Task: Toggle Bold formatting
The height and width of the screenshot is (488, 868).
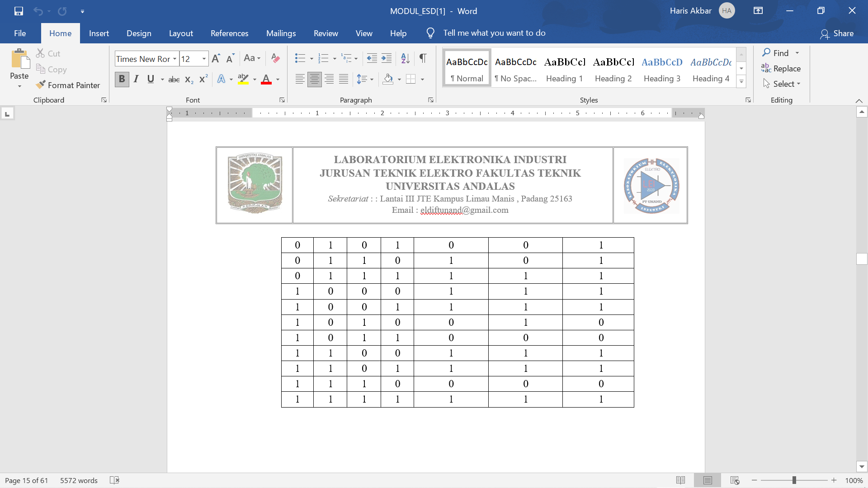Action: 122,79
